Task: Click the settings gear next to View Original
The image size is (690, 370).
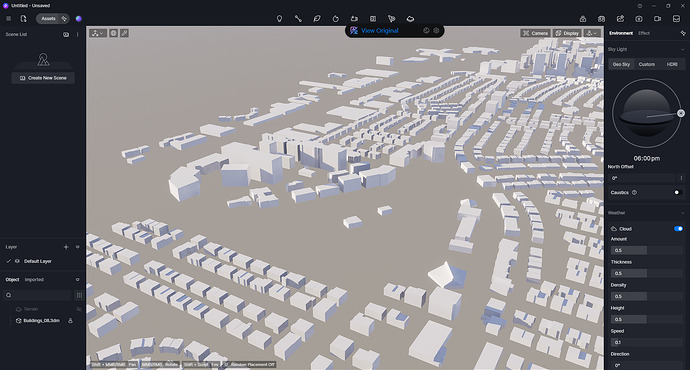Action: (437, 31)
